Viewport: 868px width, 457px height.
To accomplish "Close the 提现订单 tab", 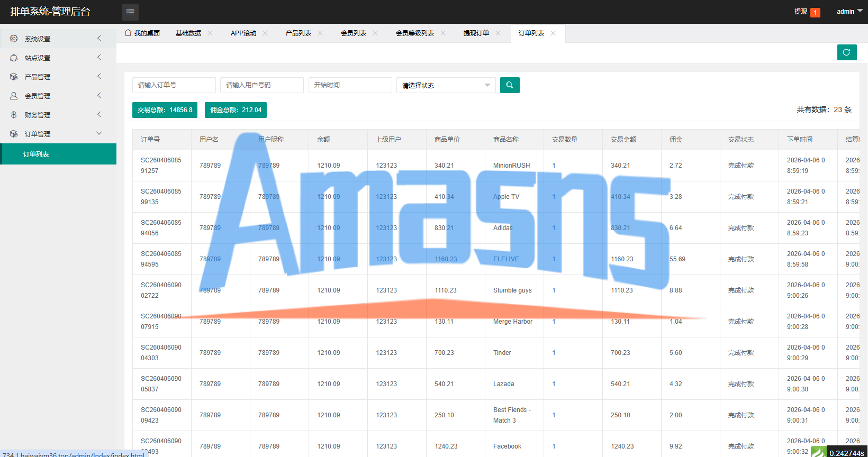I will 498,33.
